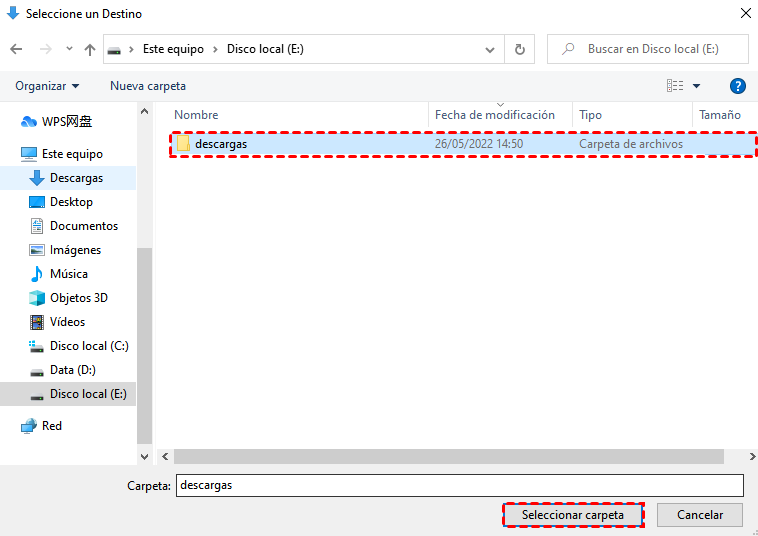Open Música in the sidebar
The image size is (758, 536).
(x=69, y=274)
